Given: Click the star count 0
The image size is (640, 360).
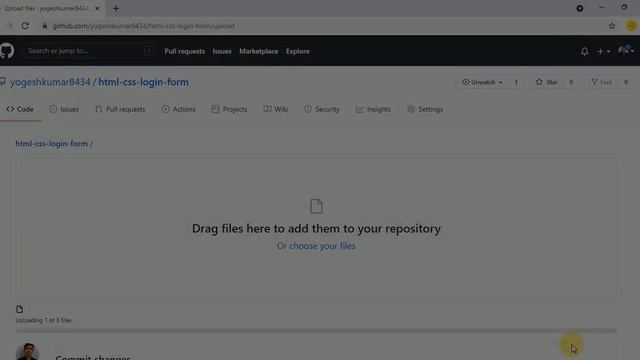Looking at the screenshot, I should pyautogui.click(x=571, y=82).
